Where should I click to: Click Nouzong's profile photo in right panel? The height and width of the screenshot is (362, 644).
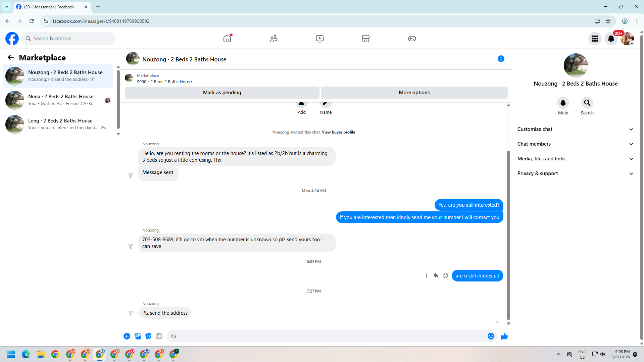[576, 65]
